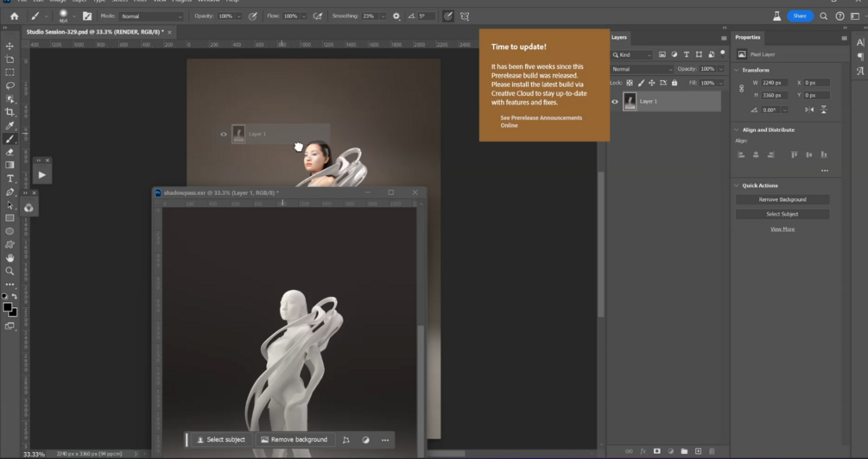The width and height of the screenshot is (868, 459).
Task: Activate the Hand tool
Action: [10, 257]
